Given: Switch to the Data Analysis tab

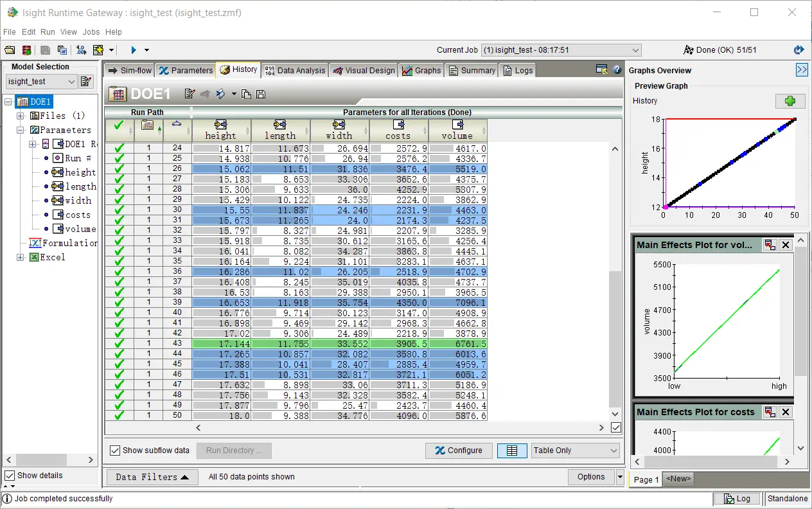Looking at the screenshot, I should point(295,70).
